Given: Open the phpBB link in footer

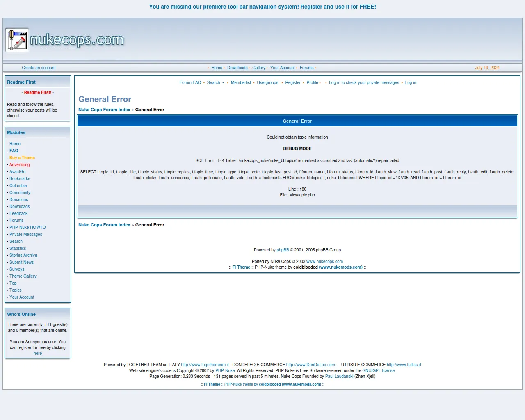Looking at the screenshot, I should pyautogui.click(x=283, y=250).
